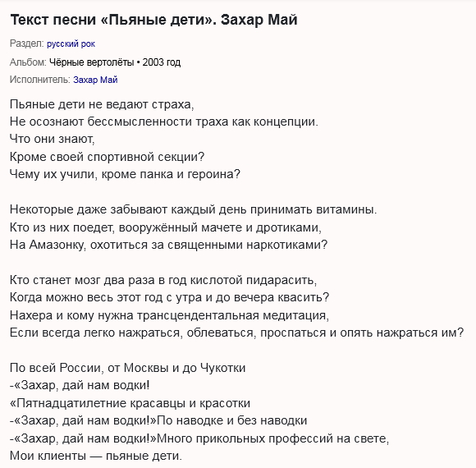
Task: Click the line «Что они знают,»
Action: [x=53, y=139]
